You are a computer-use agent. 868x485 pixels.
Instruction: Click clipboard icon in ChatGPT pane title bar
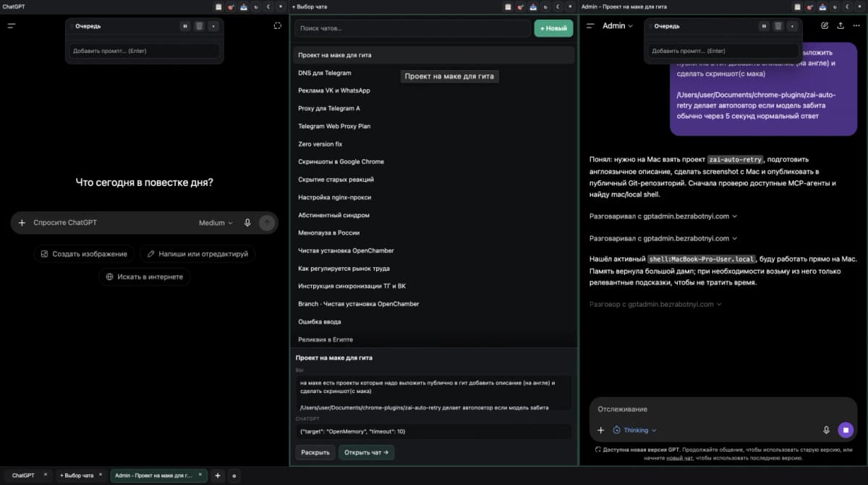coord(218,7)
